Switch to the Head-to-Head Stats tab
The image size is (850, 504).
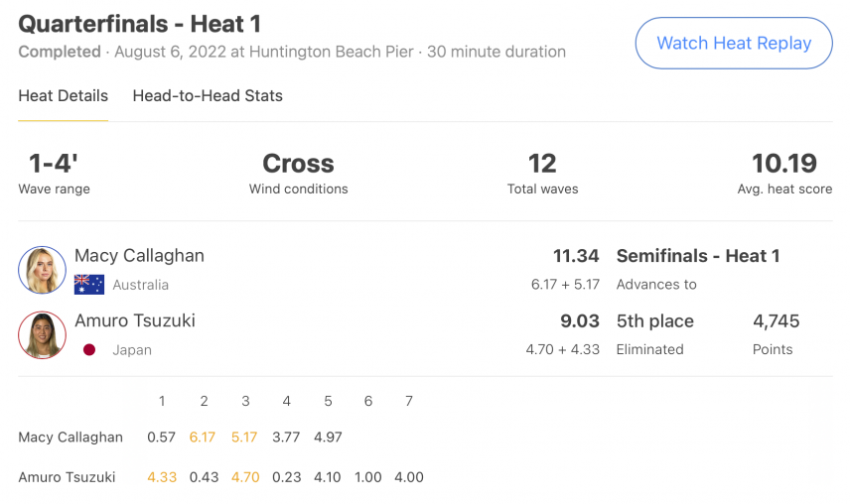pyautogui.click(x=208, y=96)
